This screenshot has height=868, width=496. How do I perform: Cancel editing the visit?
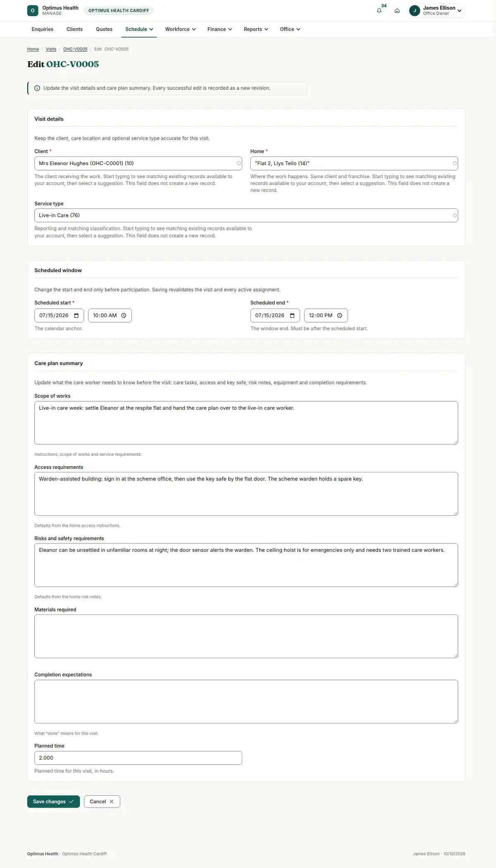(102, 802)
